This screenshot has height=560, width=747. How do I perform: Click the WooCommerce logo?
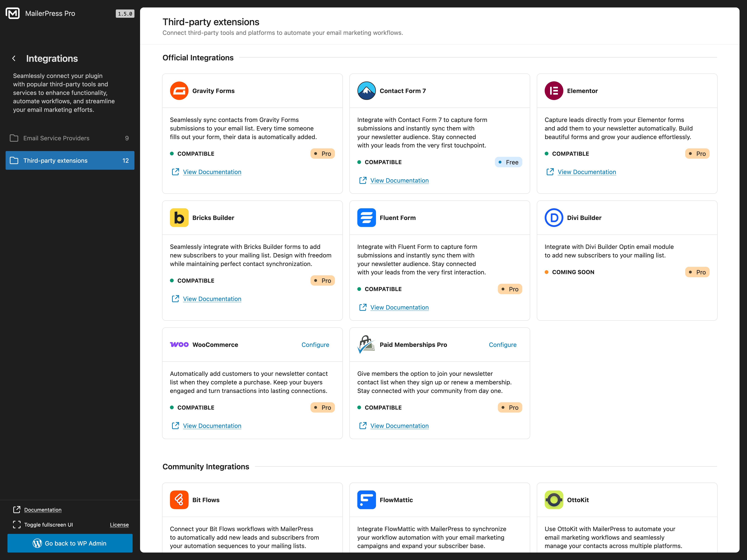[x=179, y=345]
